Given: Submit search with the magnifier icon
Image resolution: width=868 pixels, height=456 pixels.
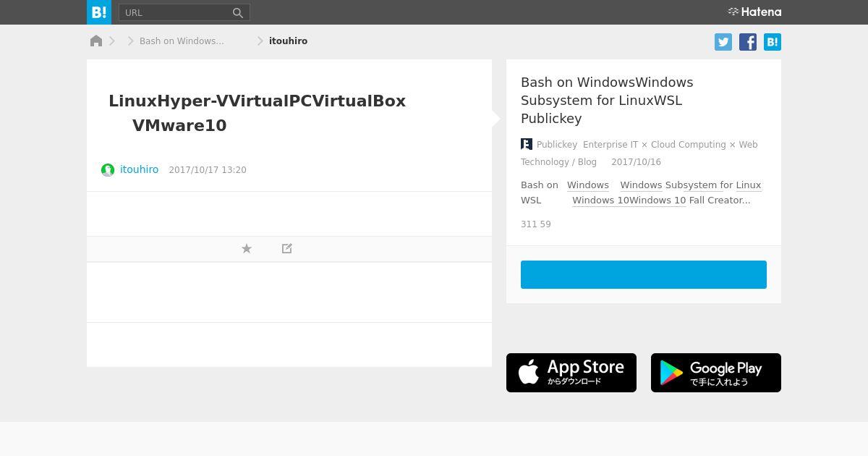Looking at the screenshot, I should click(x=238, y=12).
